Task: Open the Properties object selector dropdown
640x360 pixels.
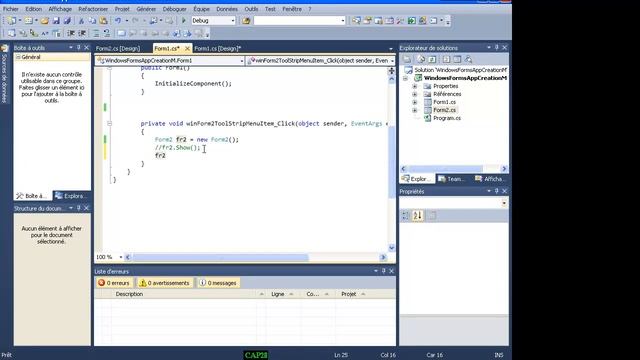Action: [504, 203]
